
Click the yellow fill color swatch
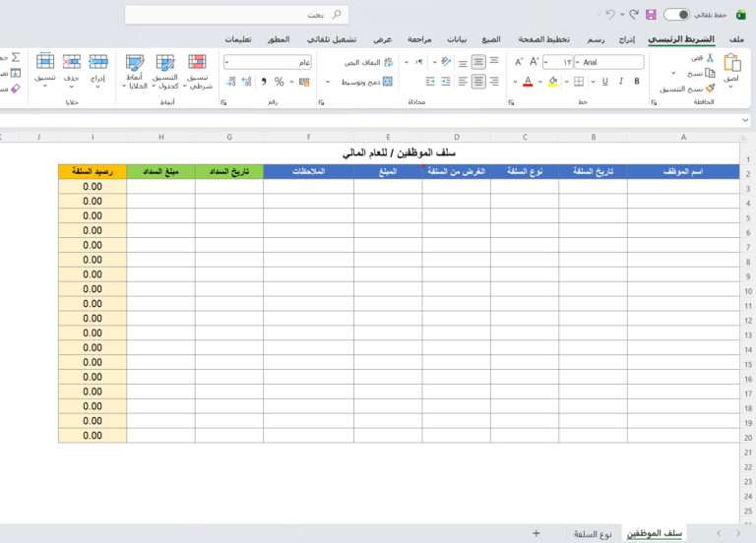pos(553,82)
